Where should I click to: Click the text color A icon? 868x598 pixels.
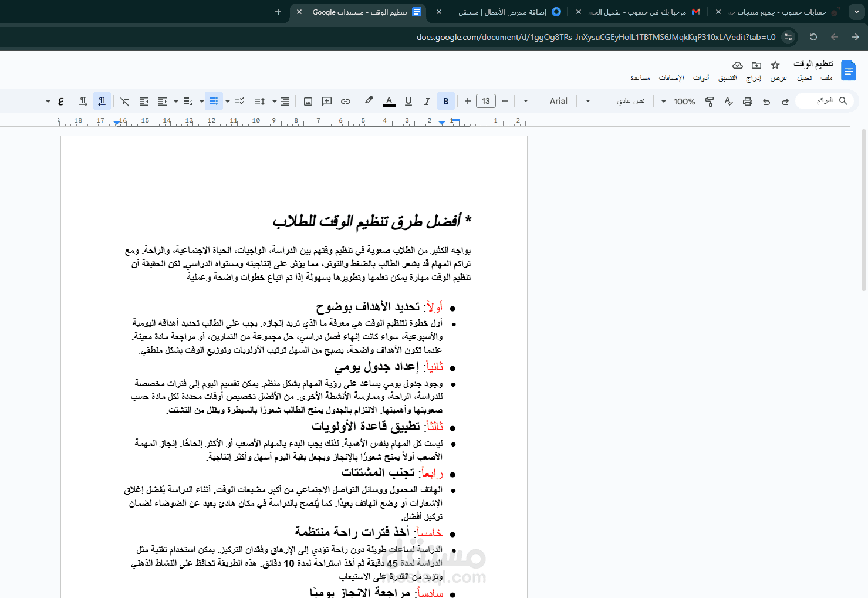(389, 102)
